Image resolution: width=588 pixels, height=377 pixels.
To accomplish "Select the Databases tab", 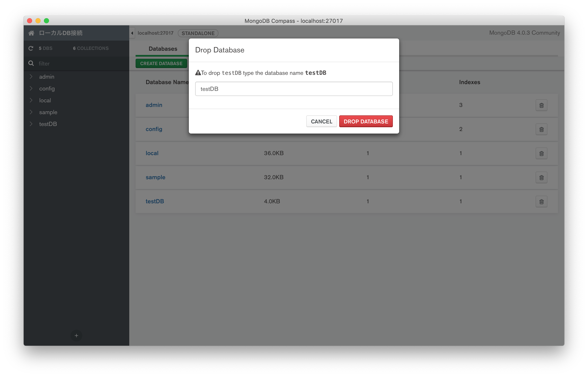I will click(163, 49).
